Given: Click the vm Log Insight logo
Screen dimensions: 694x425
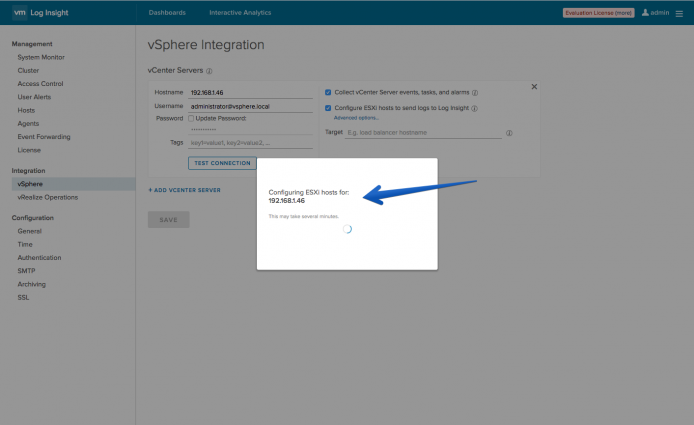Looking at the screenshot, I should 40,12.
